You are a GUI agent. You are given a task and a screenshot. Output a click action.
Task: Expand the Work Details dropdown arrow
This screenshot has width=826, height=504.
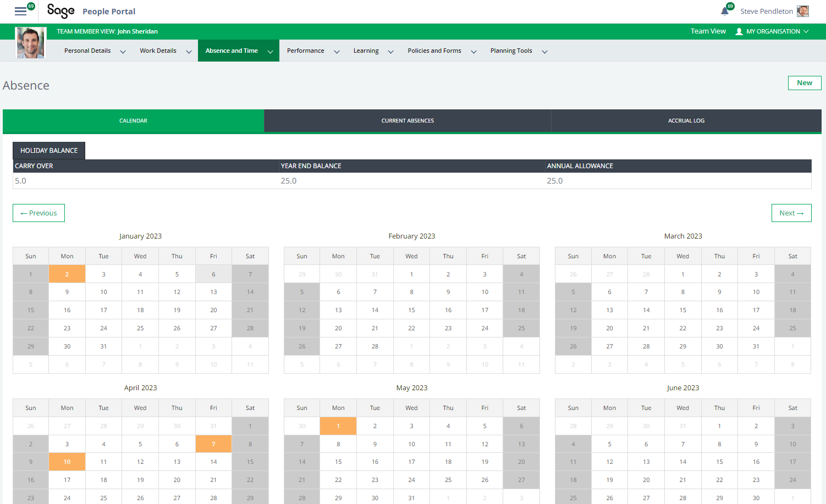(189, 52)
